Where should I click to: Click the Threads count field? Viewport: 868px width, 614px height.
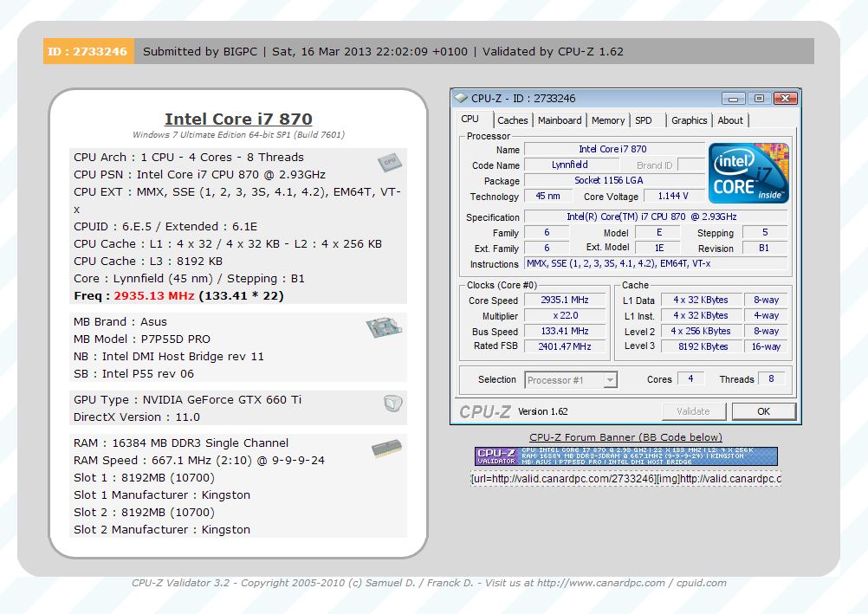coord(771,378)
